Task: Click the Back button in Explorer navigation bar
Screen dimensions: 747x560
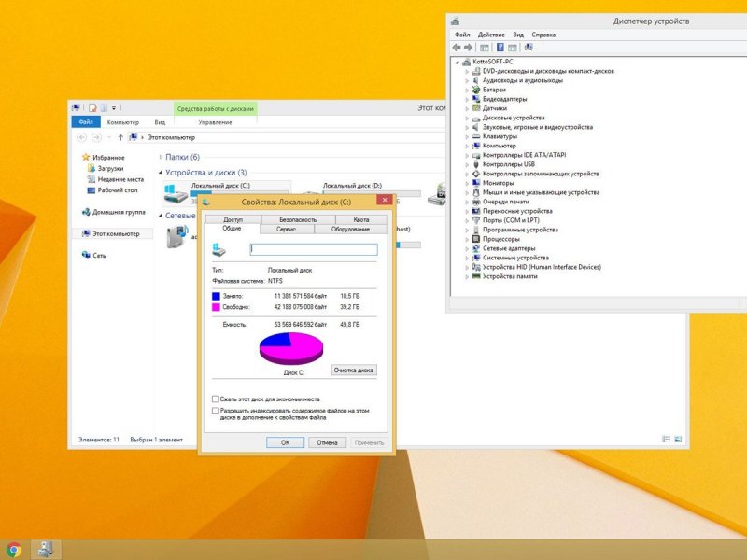Action: tap(81, 137)
